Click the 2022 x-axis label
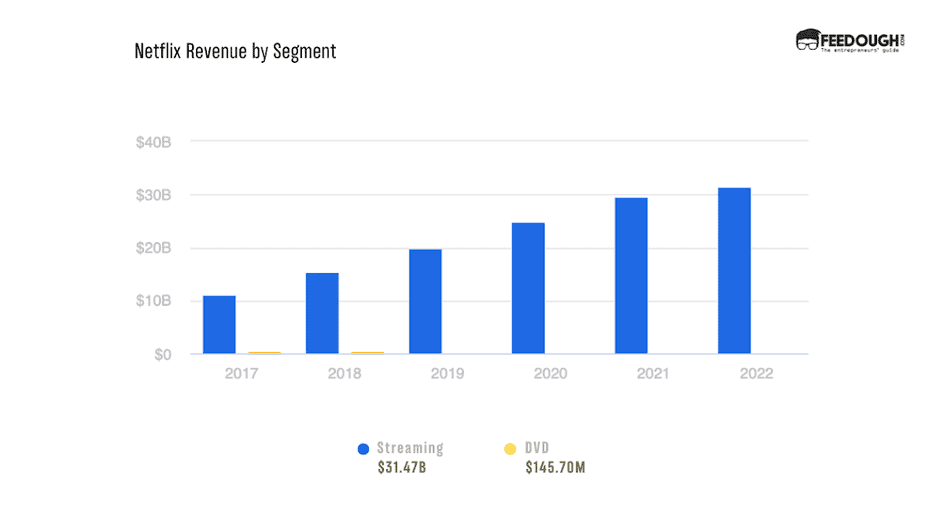The width and height of the screenshot is (939, 528). point(753,373)
